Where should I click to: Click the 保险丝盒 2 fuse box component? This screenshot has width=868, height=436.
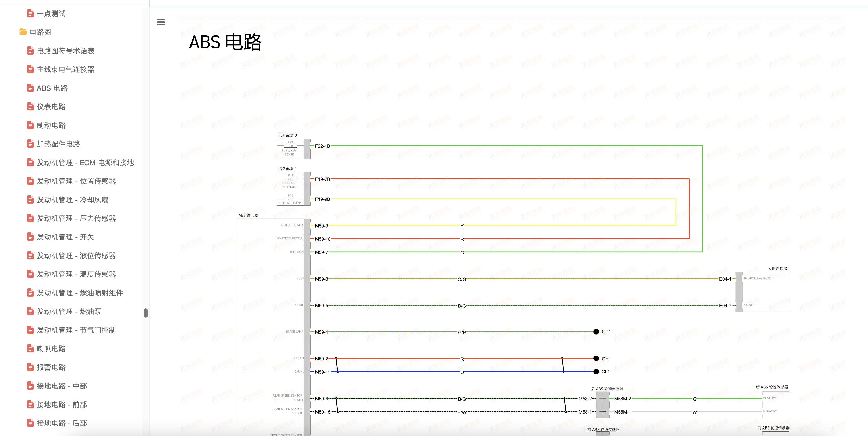(293, 149)
